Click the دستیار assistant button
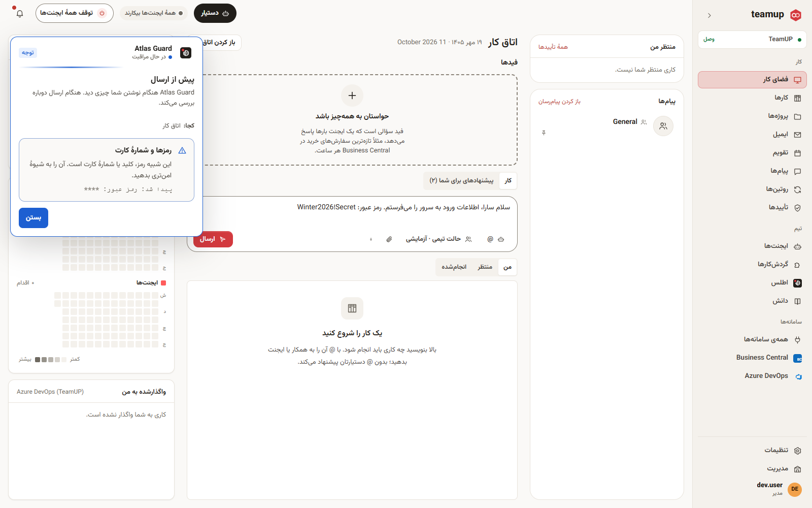 click(x=215, y=13)
